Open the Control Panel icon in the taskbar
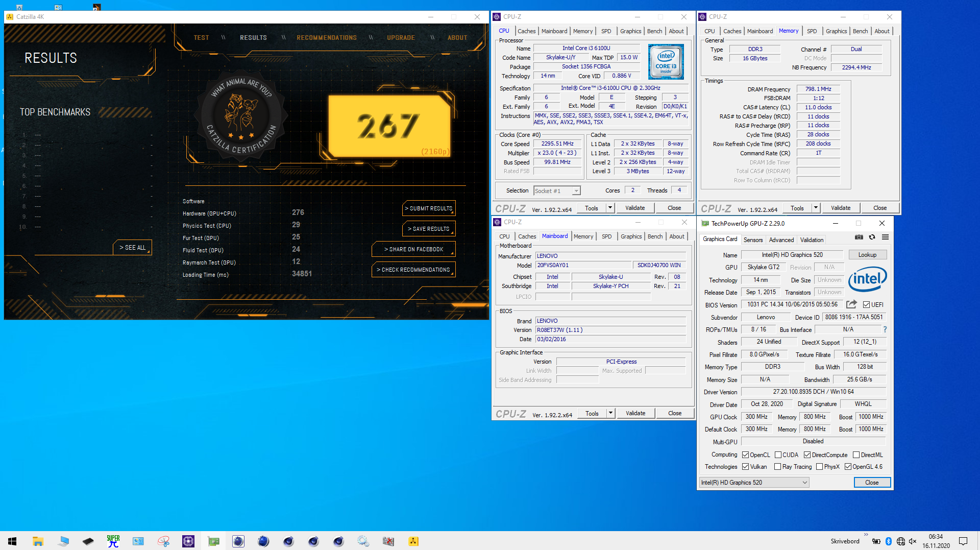Screen dimensions: 980x550 pyautogui.click(x=138, y=541)
